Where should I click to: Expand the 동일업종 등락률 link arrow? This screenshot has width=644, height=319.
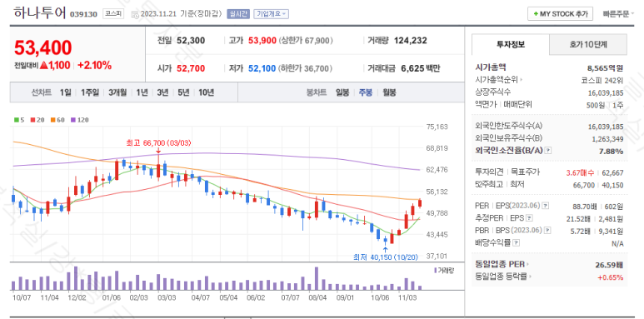530,277
